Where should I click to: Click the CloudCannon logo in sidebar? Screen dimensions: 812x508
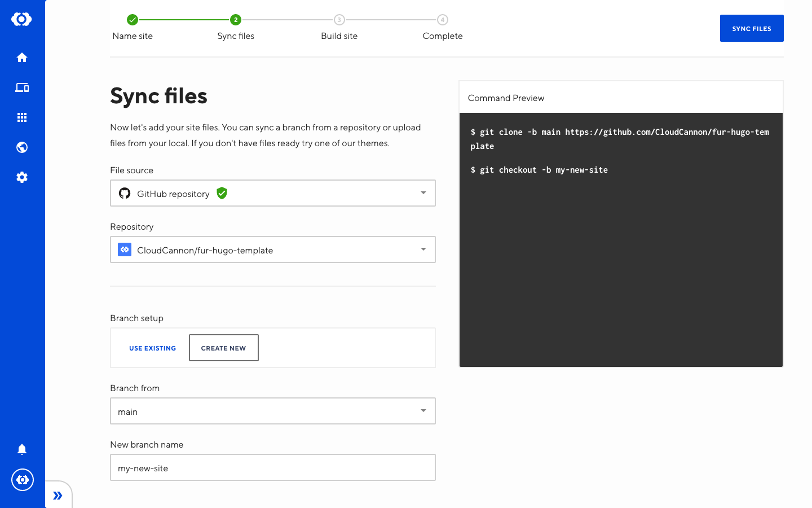[21, 19]
